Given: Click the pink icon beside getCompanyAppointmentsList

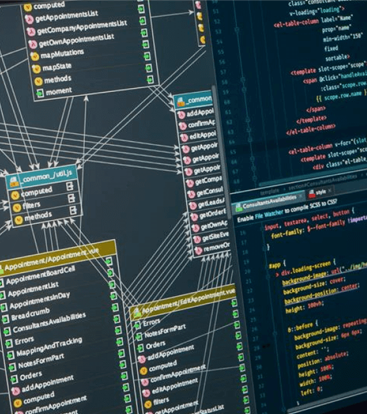Looking at the screenshot, I should (31, 32).
